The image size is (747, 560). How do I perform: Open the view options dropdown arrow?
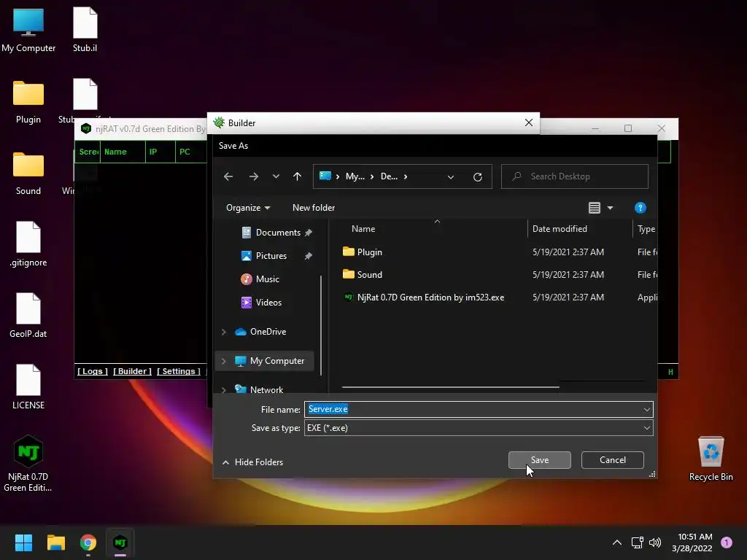coord(611,208)
